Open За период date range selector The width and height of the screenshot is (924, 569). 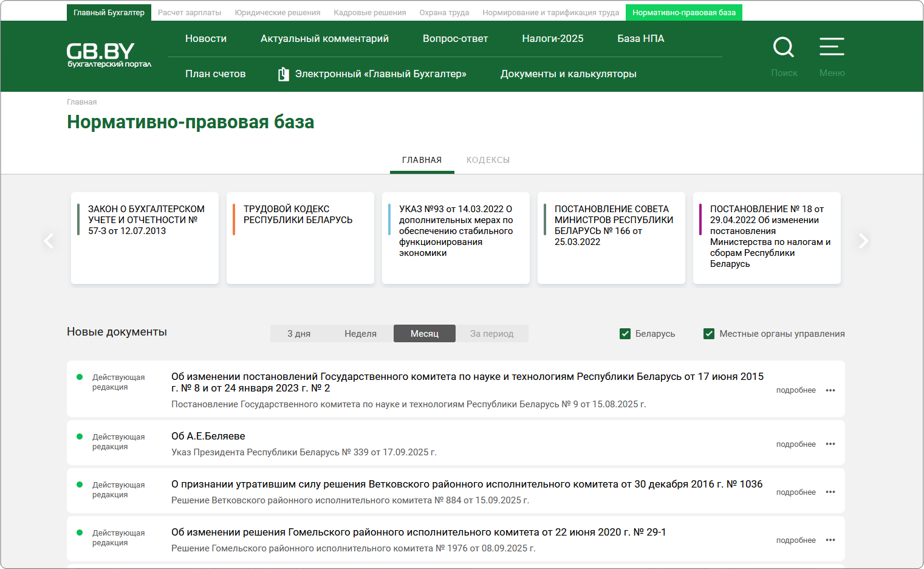coord(491,334)
